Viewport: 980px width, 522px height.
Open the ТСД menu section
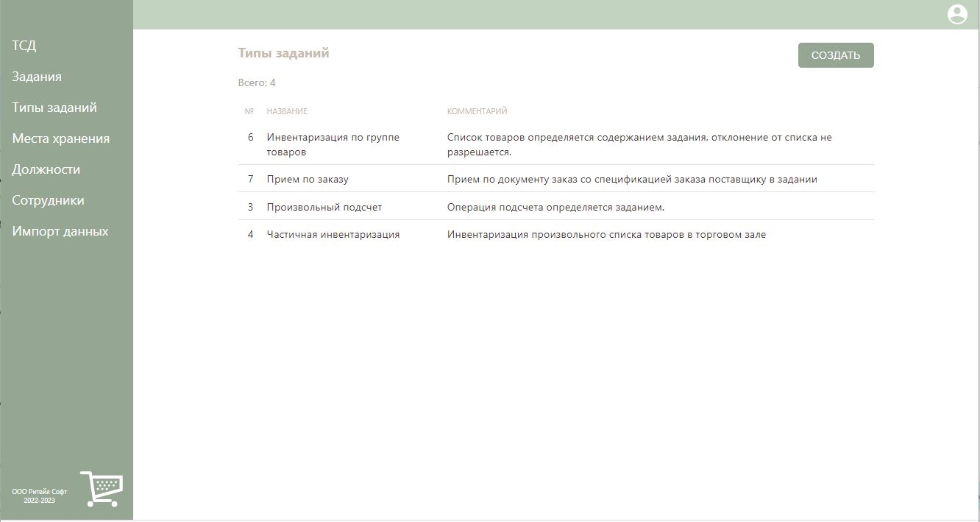24,46
